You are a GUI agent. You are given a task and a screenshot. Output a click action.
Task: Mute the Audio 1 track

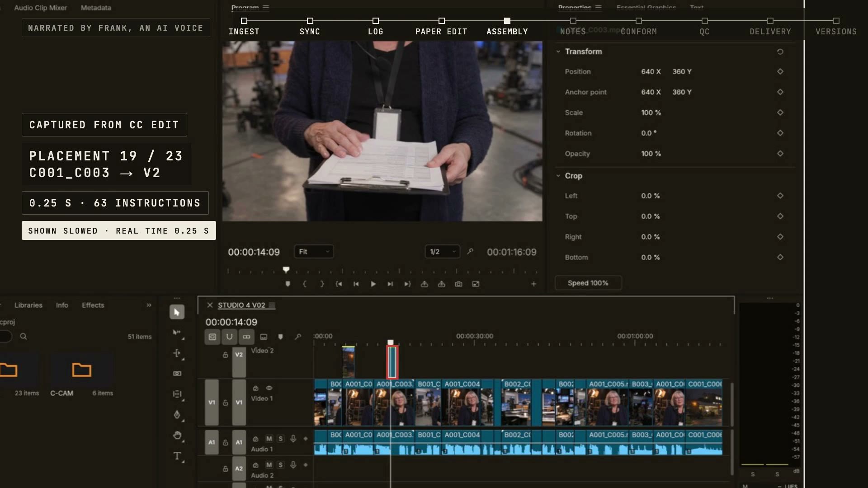pos(269,439)
